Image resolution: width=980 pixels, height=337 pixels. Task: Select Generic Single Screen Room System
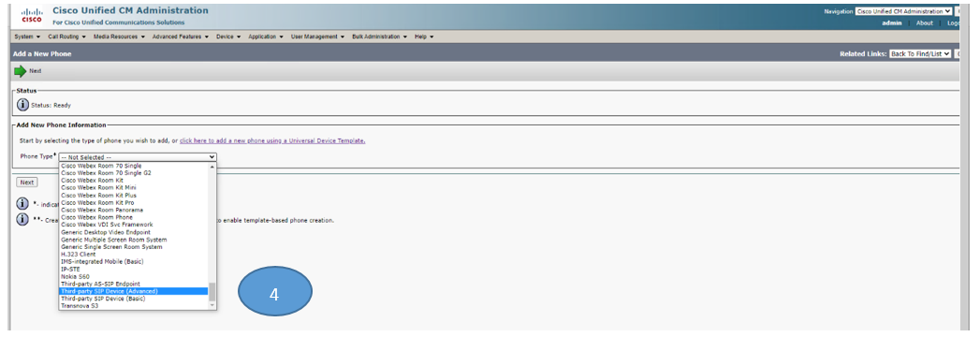(x=133, y=247)
